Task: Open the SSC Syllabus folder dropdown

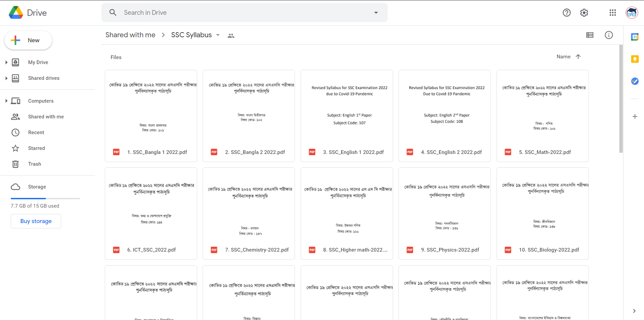Action: pos(218,35)
